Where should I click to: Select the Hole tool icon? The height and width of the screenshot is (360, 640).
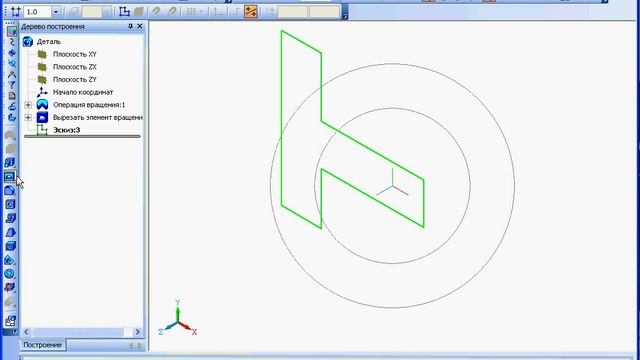10,204
